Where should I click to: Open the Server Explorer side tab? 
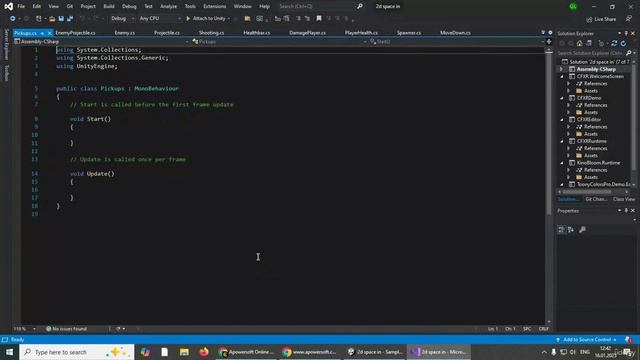click(6, 44)
